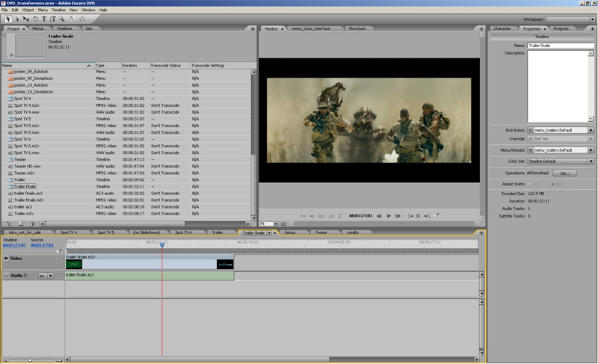This screenshot has width=598, height=364.
Task: Open the Timeline menu
Action: pyautogui.click(x=58, y=10)
